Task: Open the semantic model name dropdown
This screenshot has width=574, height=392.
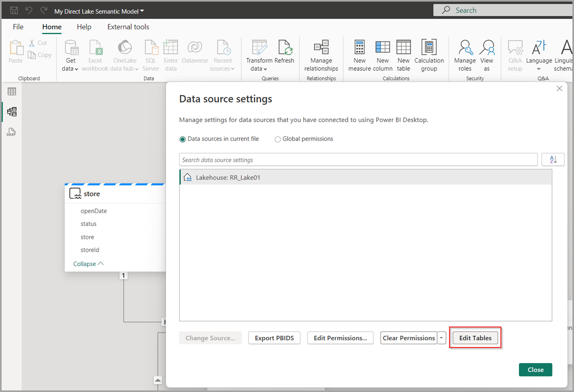Action: (142, 11)
